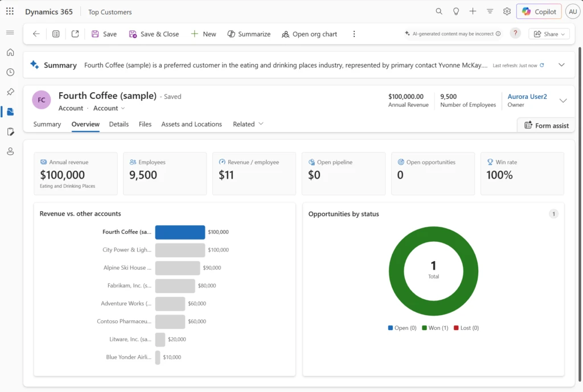The height and width of the screenshot is (392, 583).
Task: Open Pinned items pin icon
Action: (x=10, y=92)
